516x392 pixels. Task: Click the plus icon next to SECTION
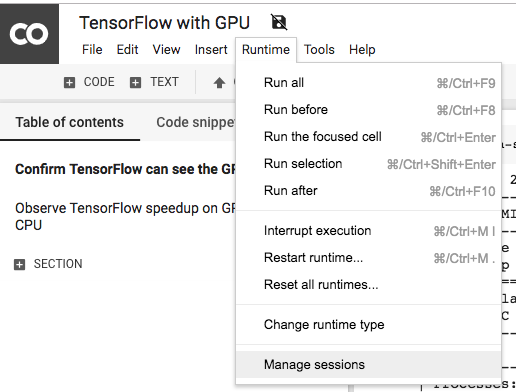tap(19, 264)
